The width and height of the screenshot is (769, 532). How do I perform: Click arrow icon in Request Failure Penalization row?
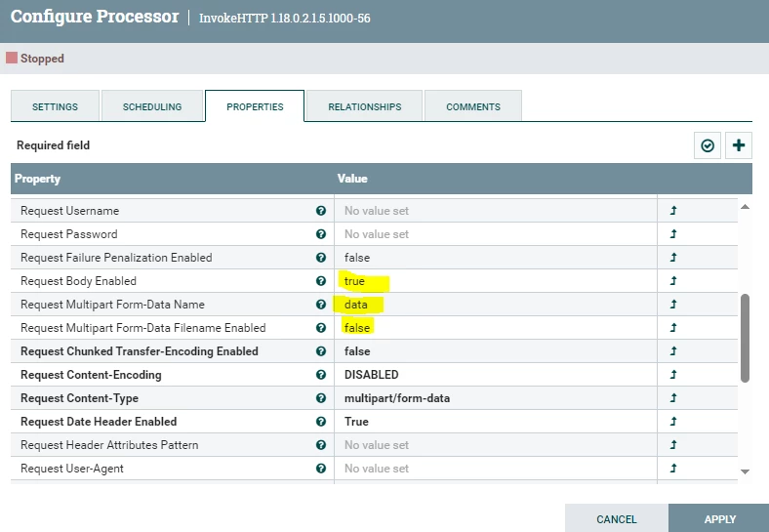click(673, 257)
